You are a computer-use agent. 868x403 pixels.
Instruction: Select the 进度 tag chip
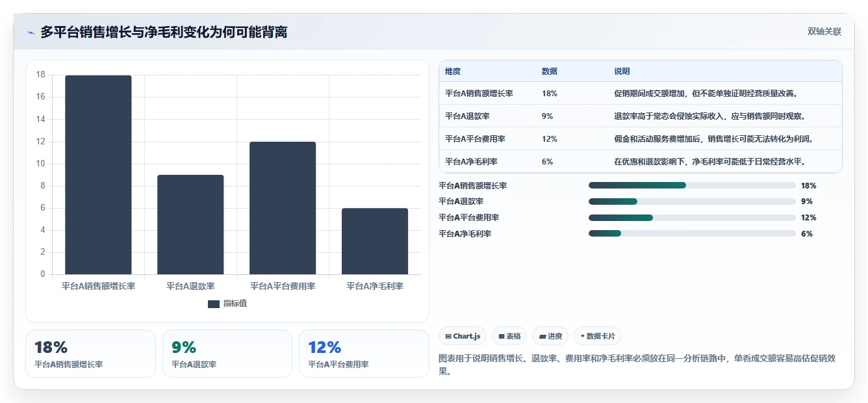pos(550,336)
